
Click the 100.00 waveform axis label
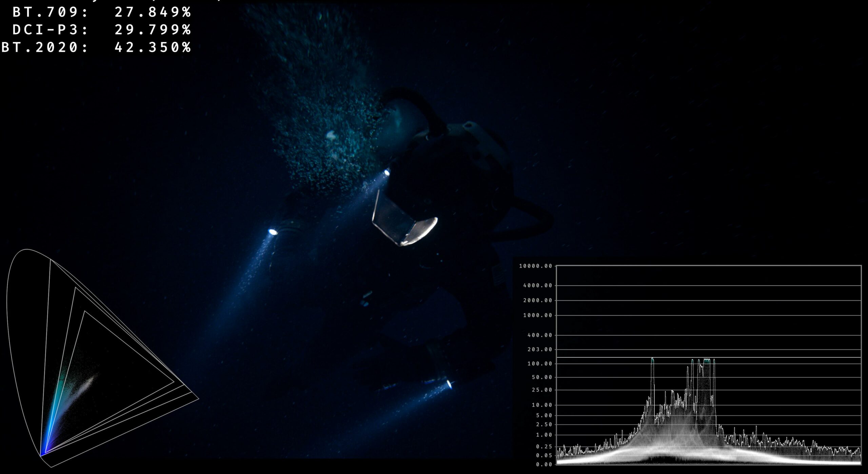[540, 364]
